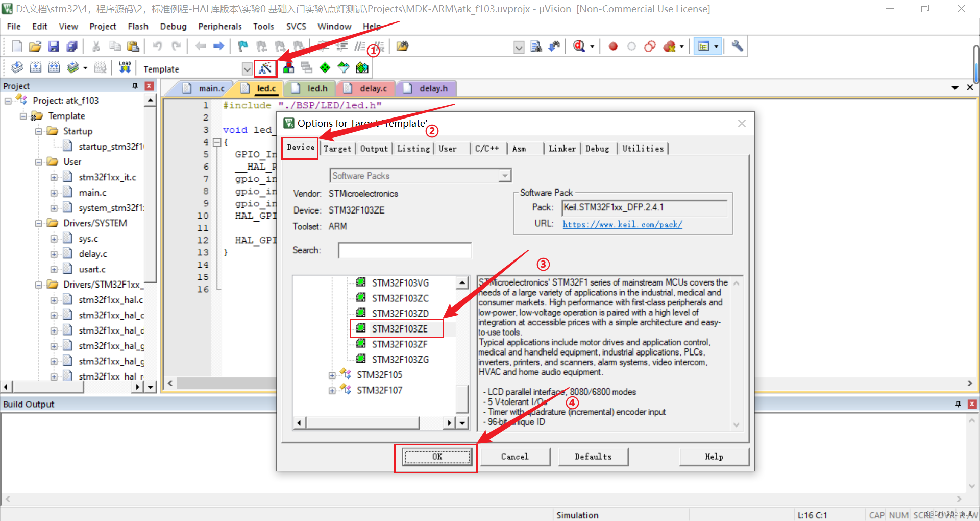The image size is (980, 521).
Task: Click the device Search input field
Action: coord(405,250)
